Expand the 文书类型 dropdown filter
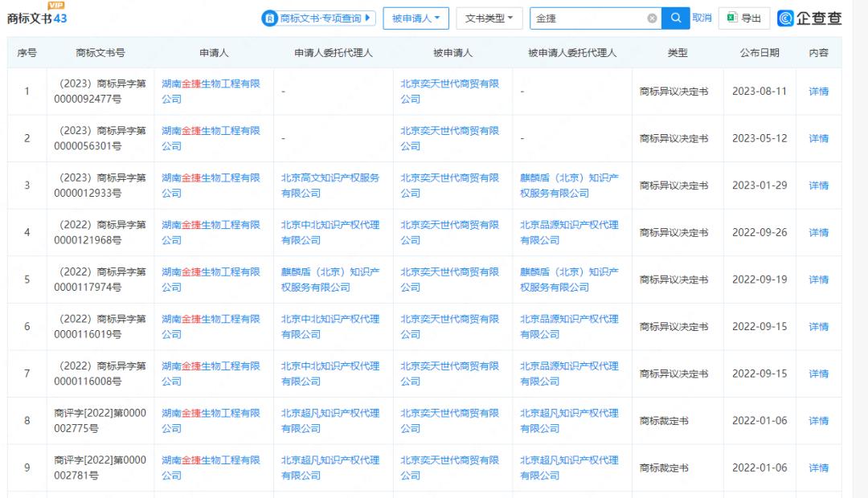The height and width of the screenshot is (498, 868). 489,18
